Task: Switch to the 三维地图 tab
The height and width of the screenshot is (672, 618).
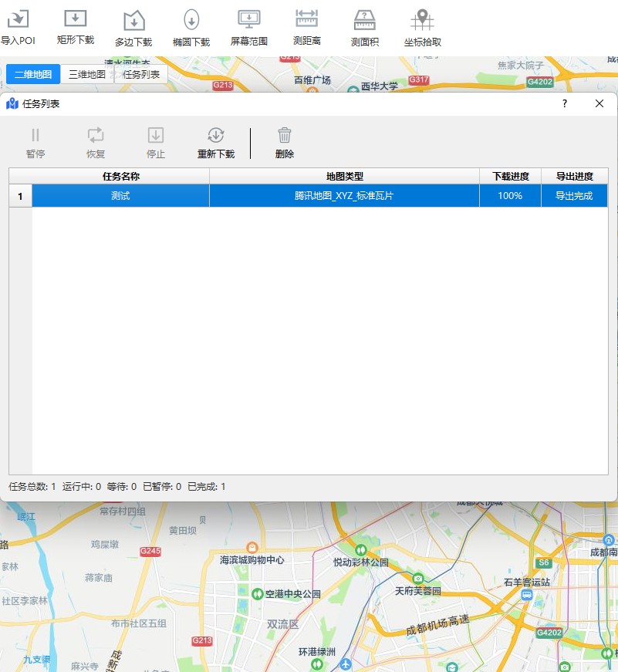Action: pos(87,74)
